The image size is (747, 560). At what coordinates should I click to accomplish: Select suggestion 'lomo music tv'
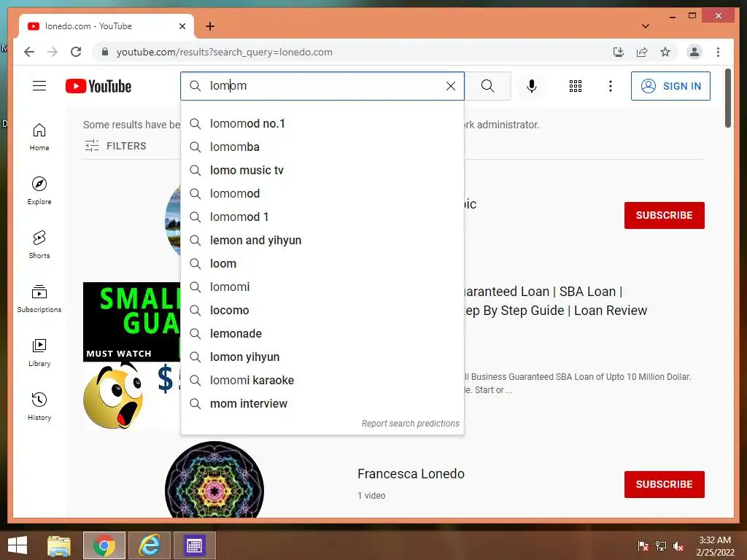coord(322,171)
